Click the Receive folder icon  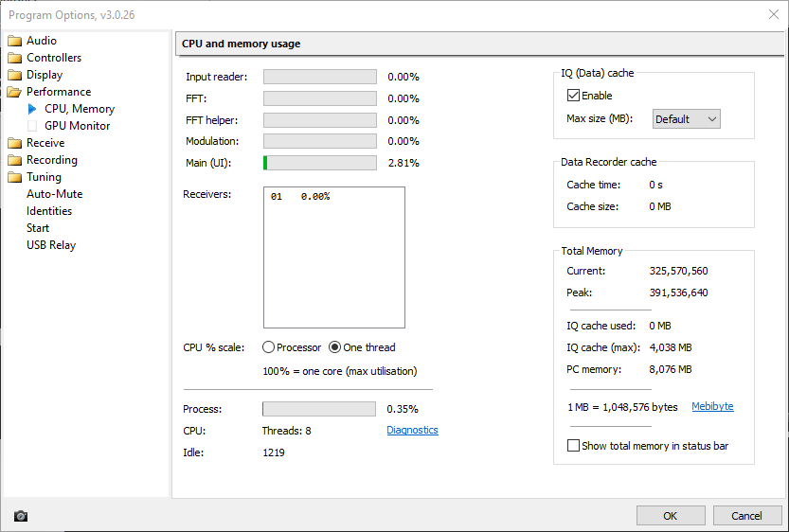tap(14, 143)
